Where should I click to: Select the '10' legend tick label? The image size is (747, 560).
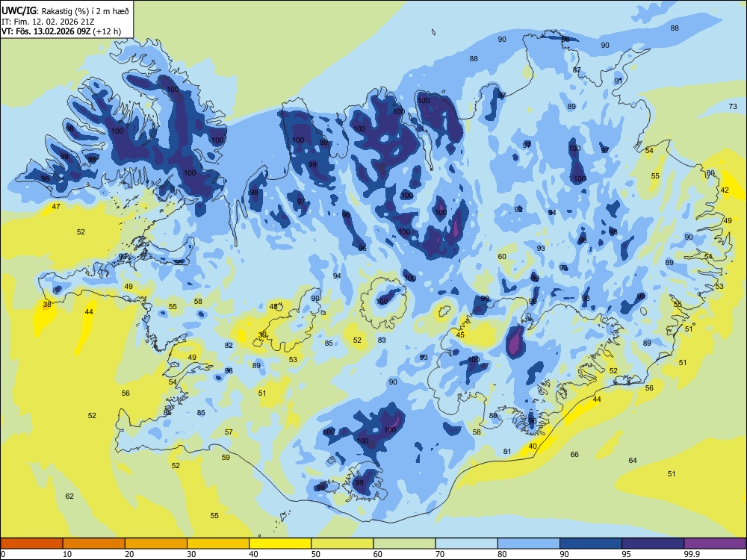(67, 554)
